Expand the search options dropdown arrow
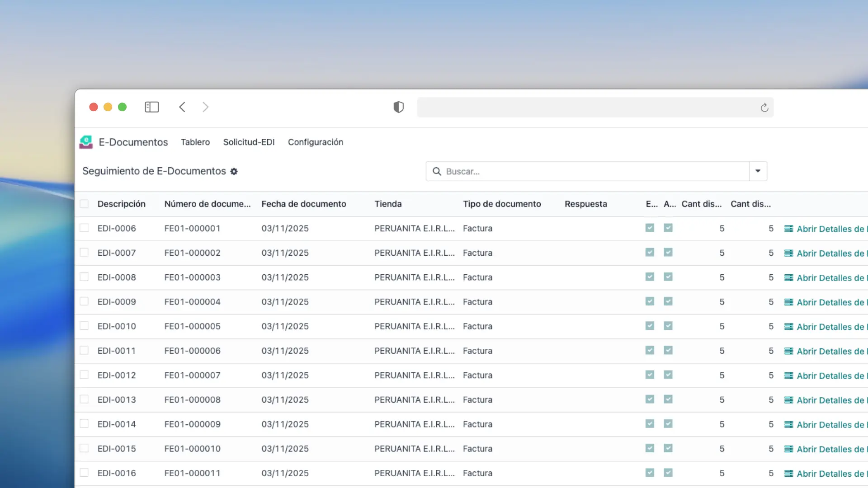 (x=758, y=171)
